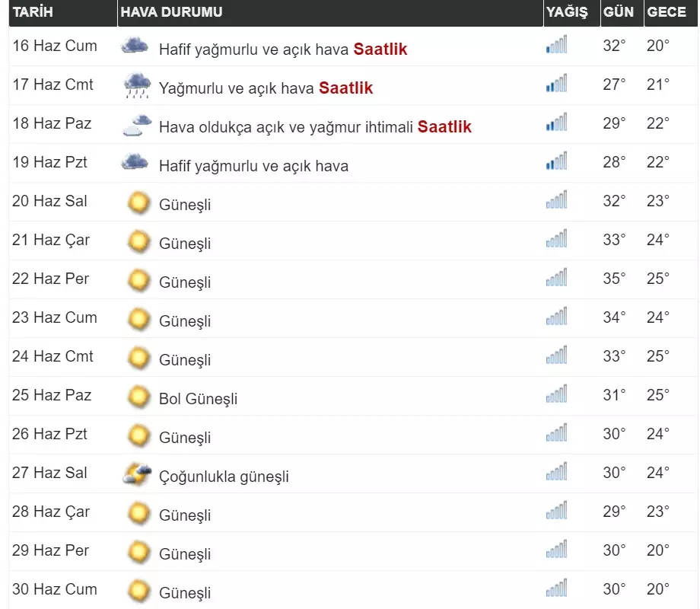Viewport: 700px width, 609px height.
Task: Open Saatlik link for 16 Haz Cum
Action: tap(380, 49)
